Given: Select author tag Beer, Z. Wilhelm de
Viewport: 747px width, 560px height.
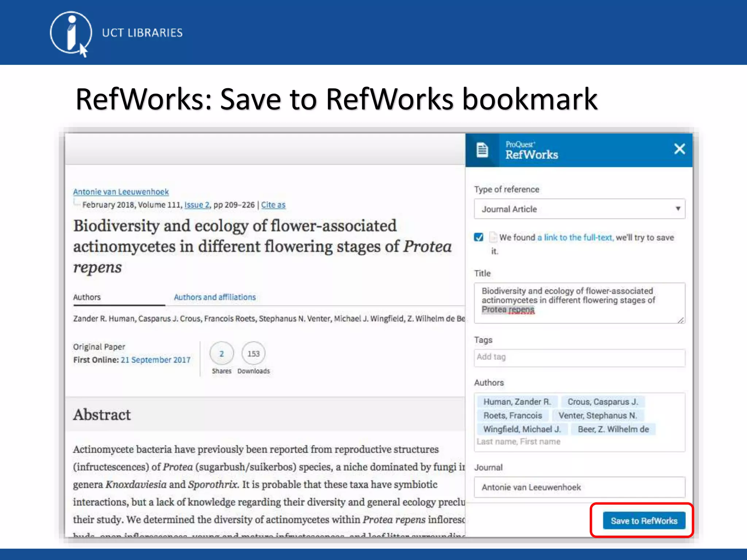Looking at the screenshot, I should click(x=613, y=429).
